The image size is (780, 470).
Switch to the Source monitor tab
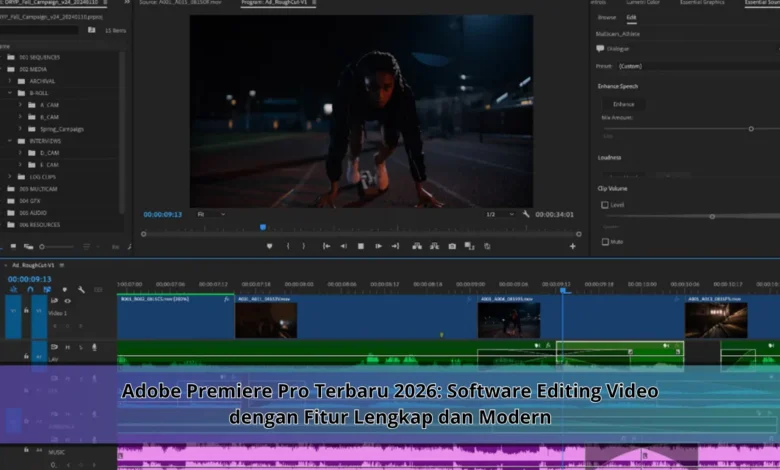point(180,2)
